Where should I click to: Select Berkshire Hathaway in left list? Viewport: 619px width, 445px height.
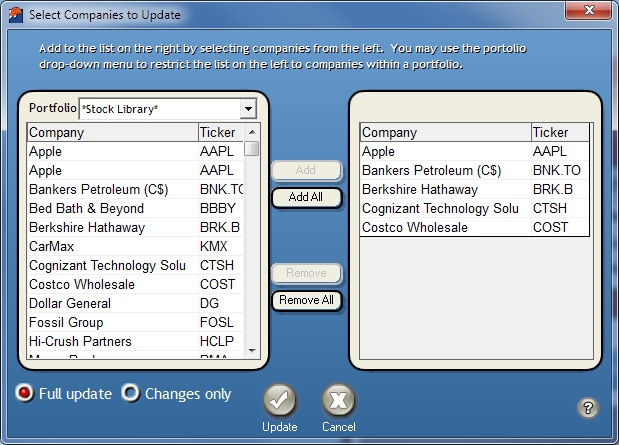pyautogui.click(x=135, y=227)
